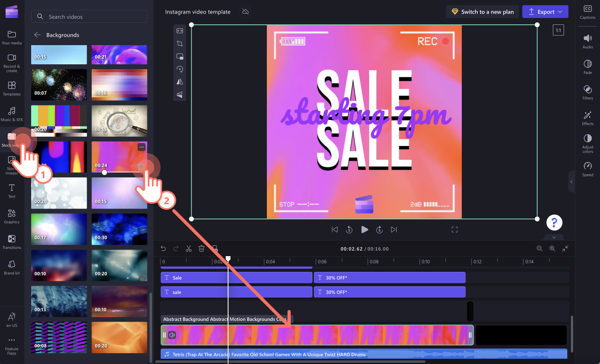Screen dimensions: 600x364
Task: Open the Crop tool
Action: [179, 43]
